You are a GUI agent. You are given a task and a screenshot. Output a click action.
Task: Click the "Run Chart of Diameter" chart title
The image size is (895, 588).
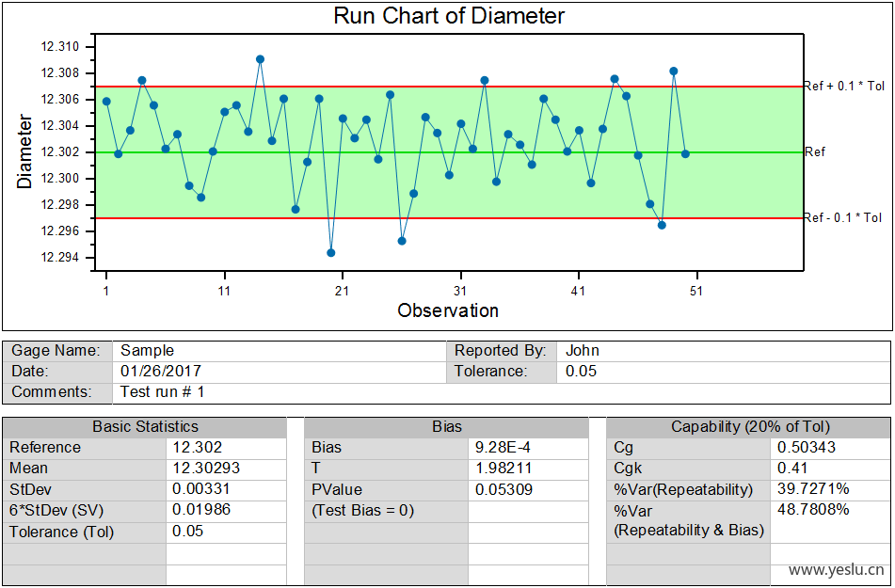point(449,16)
